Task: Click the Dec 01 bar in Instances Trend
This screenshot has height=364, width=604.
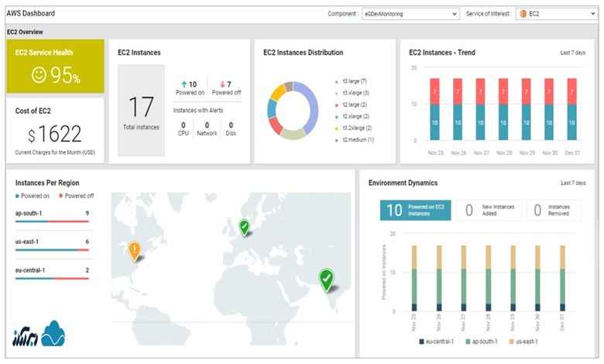Action: point(572,109)
